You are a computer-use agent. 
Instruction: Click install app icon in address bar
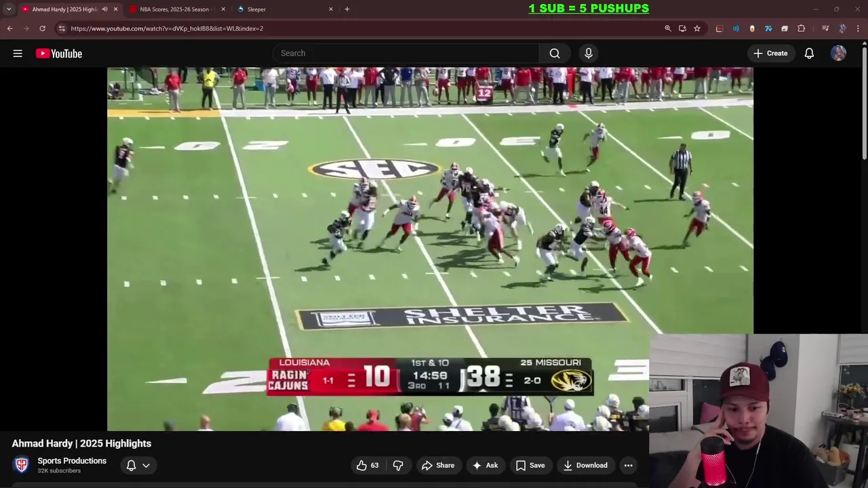coord(682,28)
